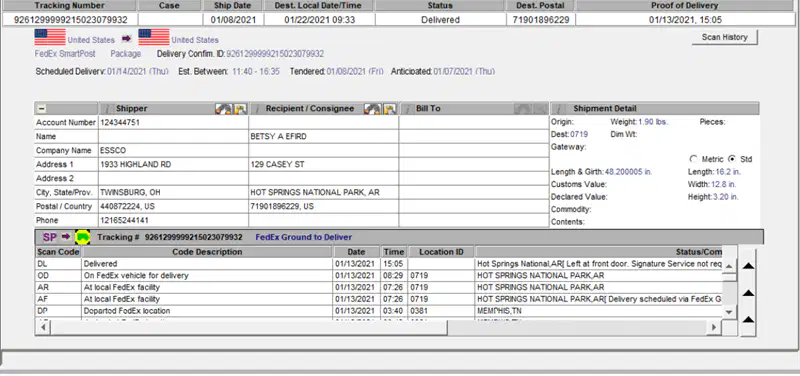
Task: Sort by the Date column header
Action: [357, 252]
